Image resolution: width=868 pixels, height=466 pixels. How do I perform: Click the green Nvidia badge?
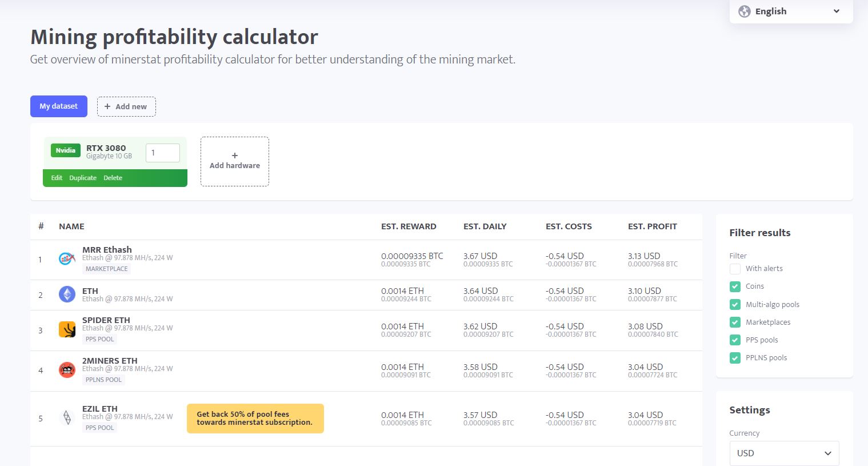pyautogui.click(x=65, y=150)
